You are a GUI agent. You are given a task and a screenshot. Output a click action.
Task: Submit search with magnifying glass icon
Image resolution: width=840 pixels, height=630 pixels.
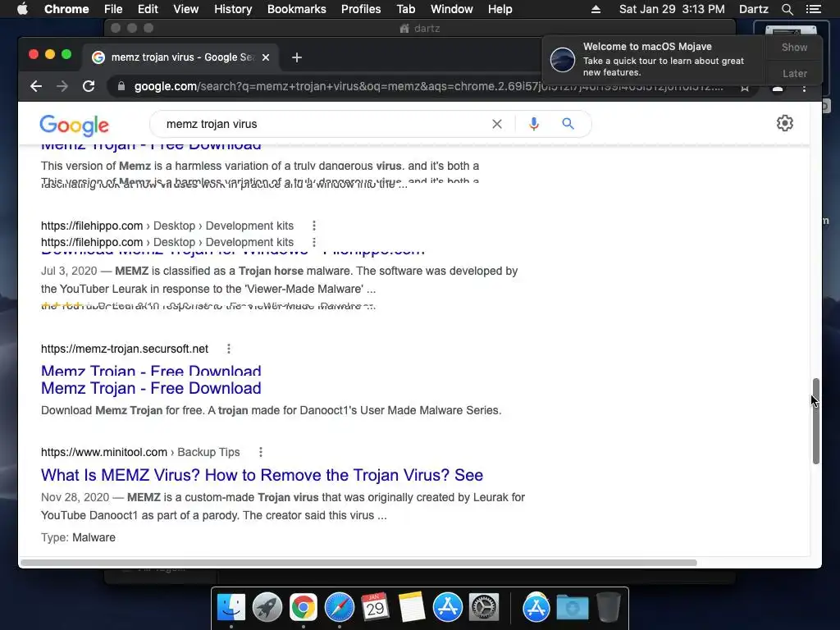click(x=568, y=125)
